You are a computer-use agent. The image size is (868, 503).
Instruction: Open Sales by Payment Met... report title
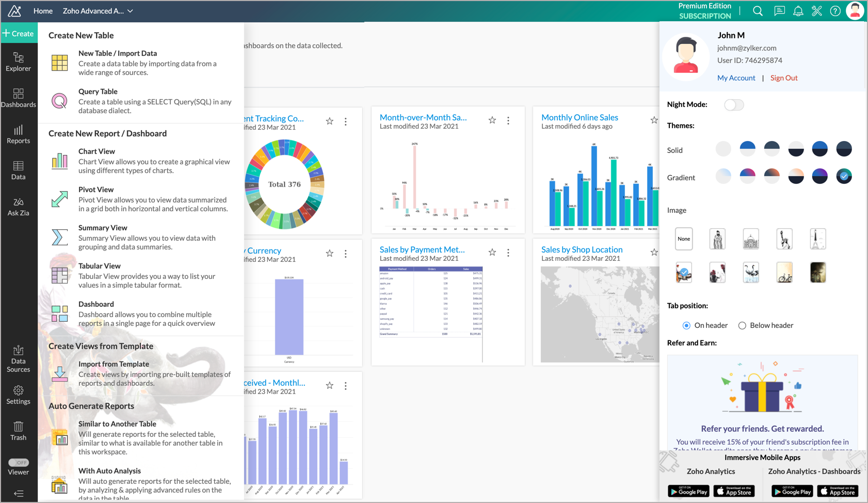tap(422, 249)
